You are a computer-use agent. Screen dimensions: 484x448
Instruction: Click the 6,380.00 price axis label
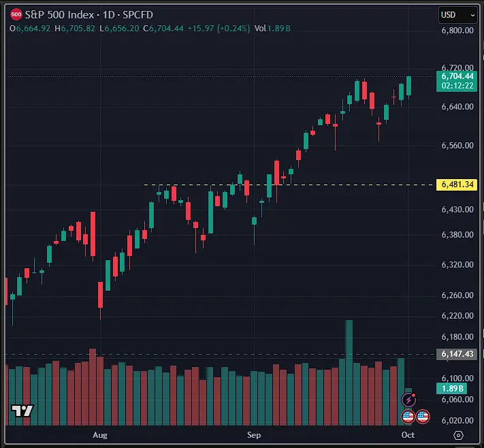457,235
